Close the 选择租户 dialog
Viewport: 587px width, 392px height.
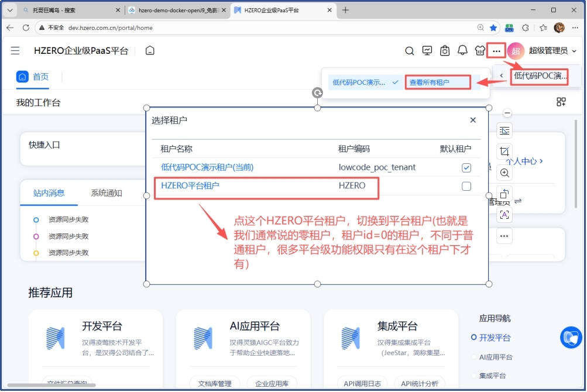click(x=473, y=120)
